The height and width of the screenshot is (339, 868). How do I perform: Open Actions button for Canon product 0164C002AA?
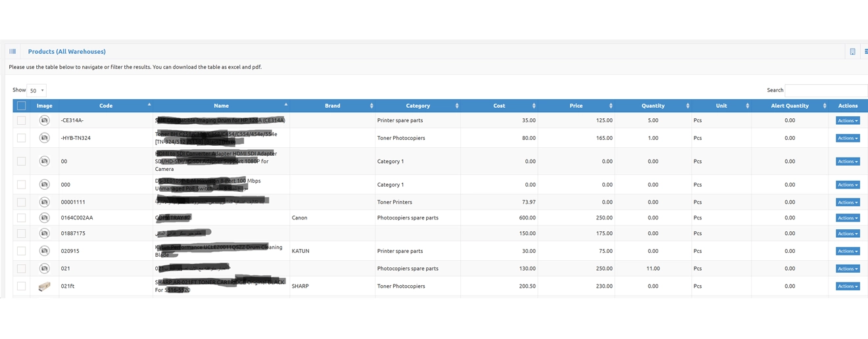pyautogui.click(x=847, y=218)
